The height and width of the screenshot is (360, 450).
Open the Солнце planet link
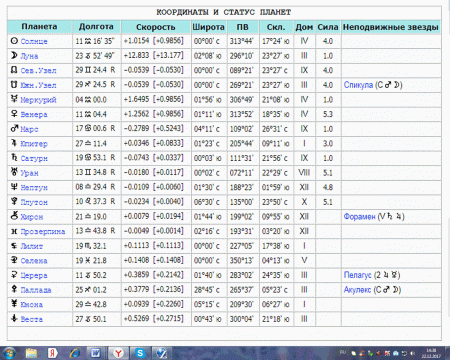[34, 41]
